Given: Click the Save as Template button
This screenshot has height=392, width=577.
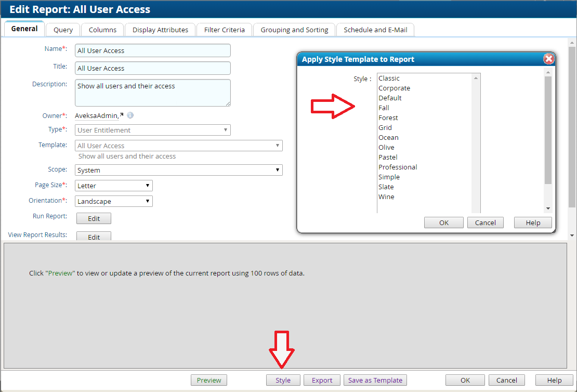Looking at the screenshot, I should pos(375,380).
